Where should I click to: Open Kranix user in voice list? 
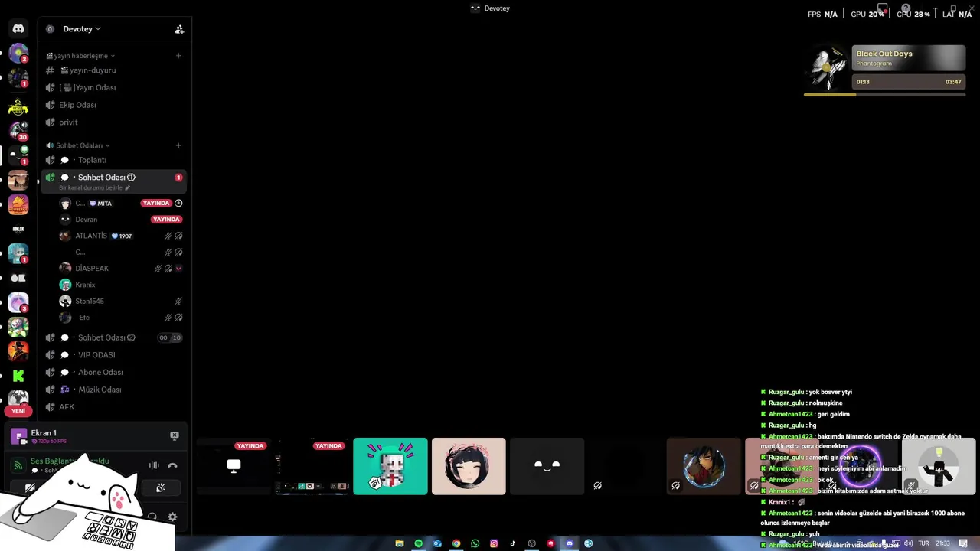tap(122, 285)
